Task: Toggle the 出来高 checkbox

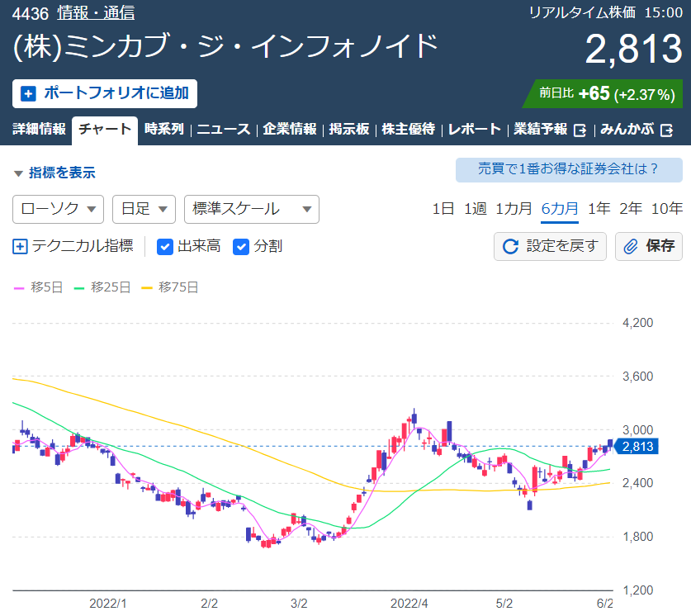Action: click(165, 247)
